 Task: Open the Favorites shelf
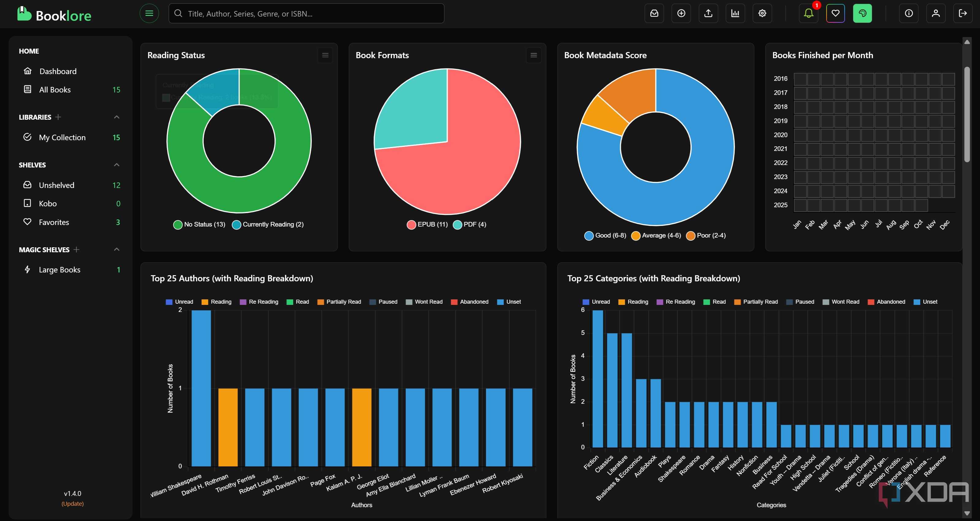click(x=71, y=222)
